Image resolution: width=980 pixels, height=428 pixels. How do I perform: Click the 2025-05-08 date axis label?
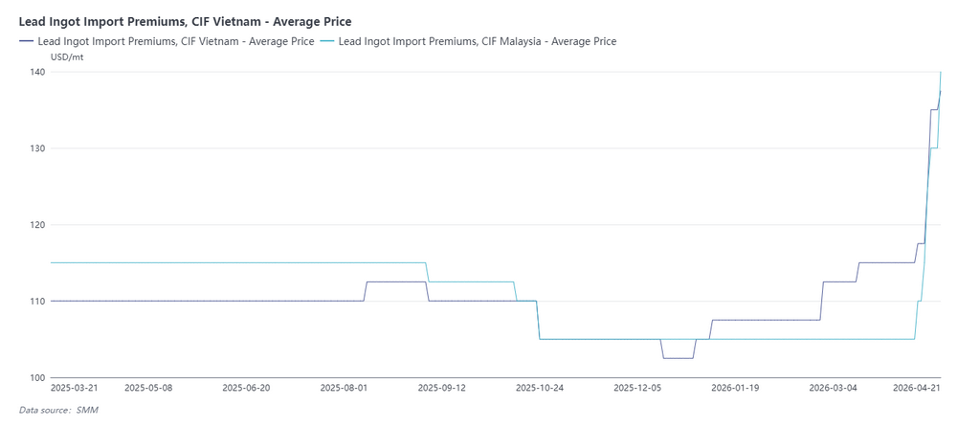(x=148, y=389)
